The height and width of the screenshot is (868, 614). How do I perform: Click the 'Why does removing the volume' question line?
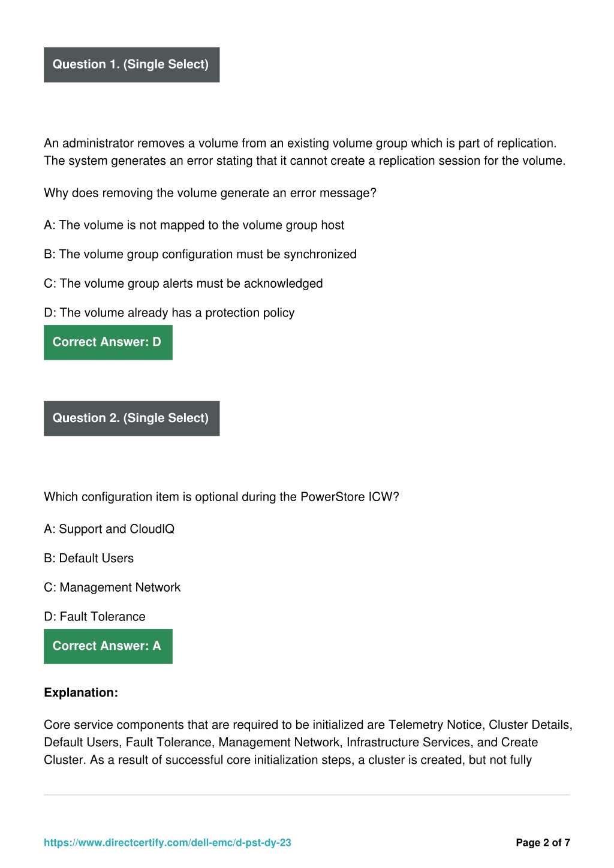tap(210, 193)
